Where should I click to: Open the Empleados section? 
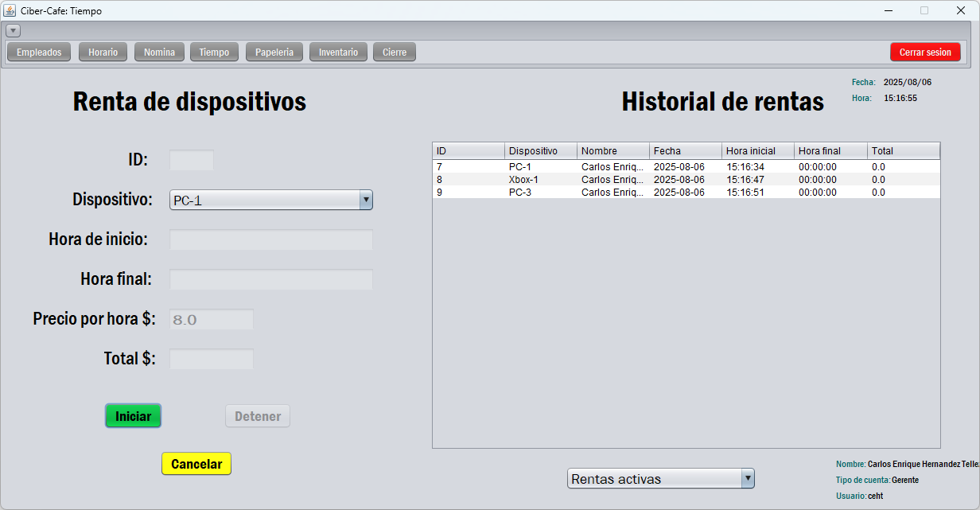pyautogui.click(x=39, y=53)
